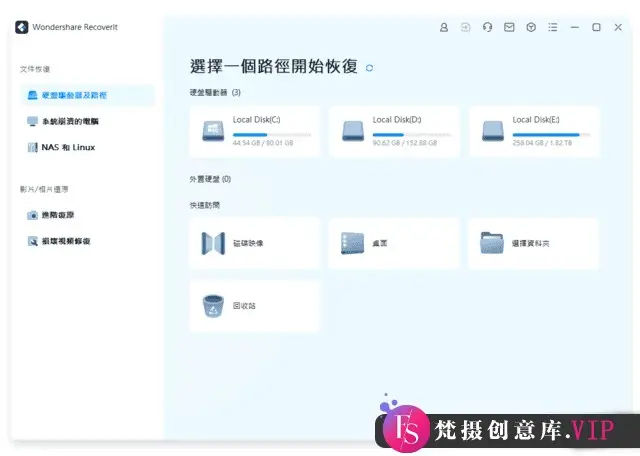Click the Local Disk(E:) label

coord(536,120)
